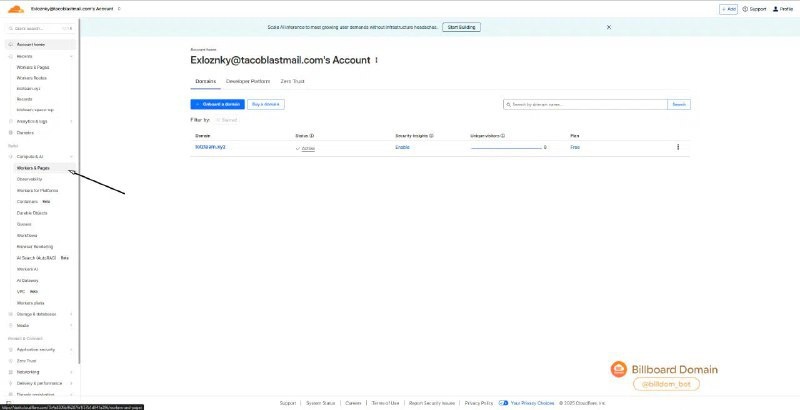
Task: Click the Recents clock icon
Action: [x=11, y=57]
